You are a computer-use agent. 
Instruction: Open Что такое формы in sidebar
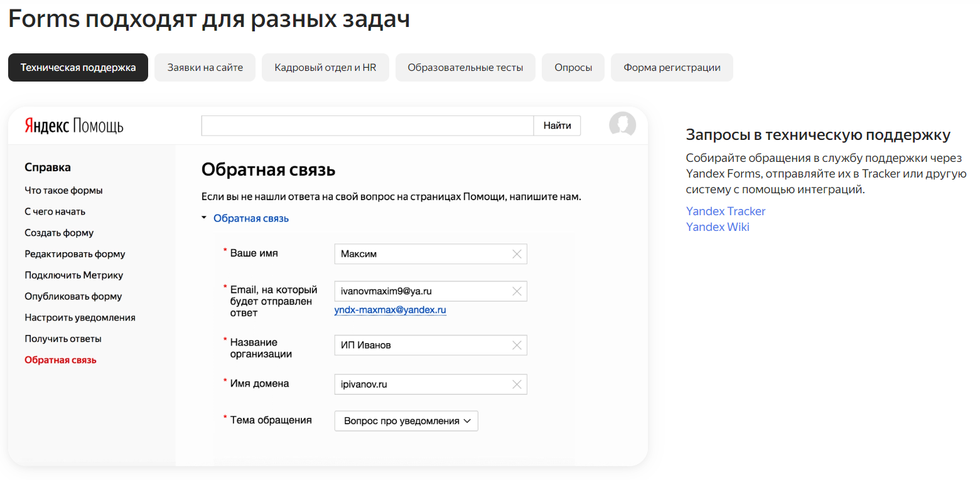pos(63,190)
